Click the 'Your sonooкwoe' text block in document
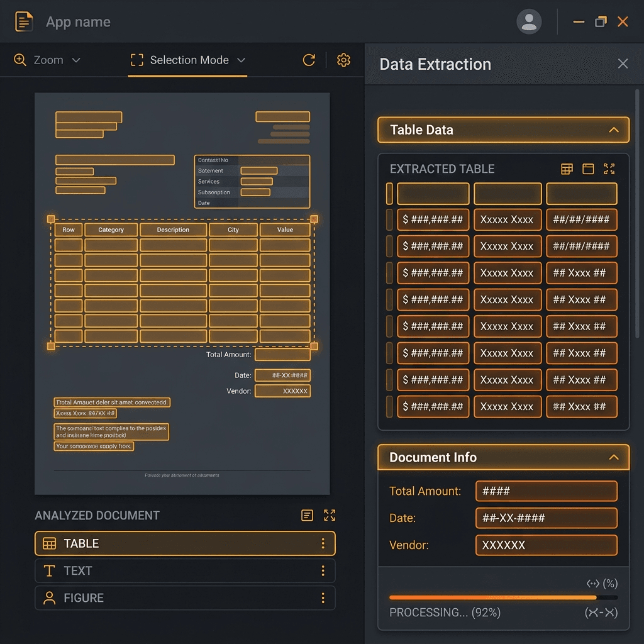Image resolution: width=644 pixels, height=644 pixels. coord(94,446)
